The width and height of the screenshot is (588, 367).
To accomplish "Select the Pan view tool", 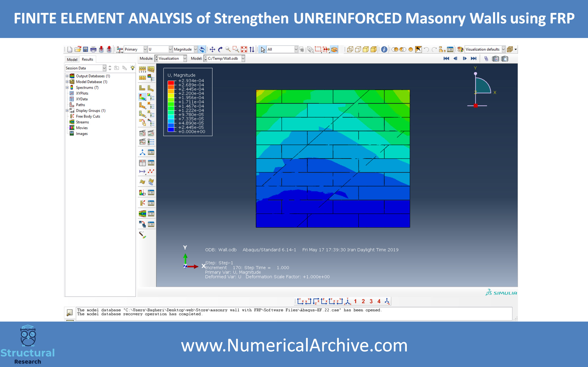I will (x=212, y=49).
